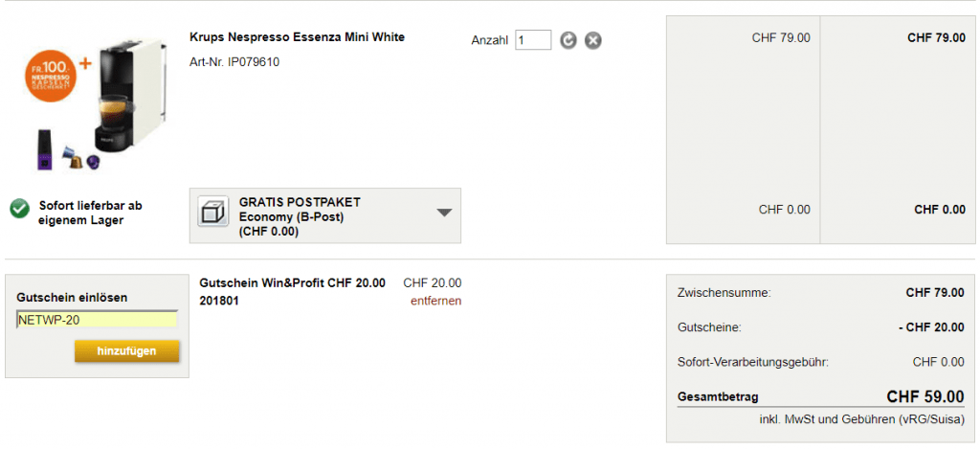
Task: Click the Art-Nr. IP079610 text
Action: coord(234,62)
